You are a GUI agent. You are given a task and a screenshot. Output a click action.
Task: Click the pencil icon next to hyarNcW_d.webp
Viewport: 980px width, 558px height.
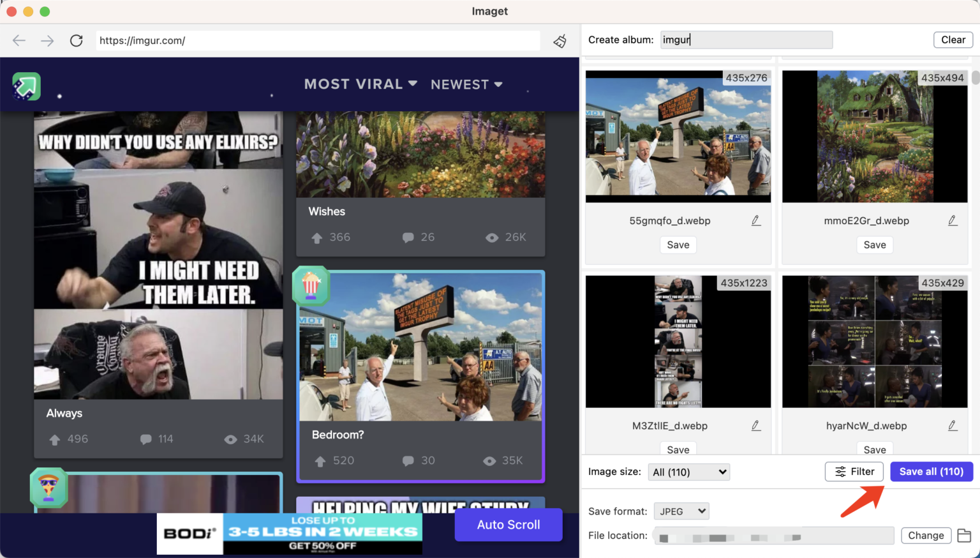coord(953,425)
